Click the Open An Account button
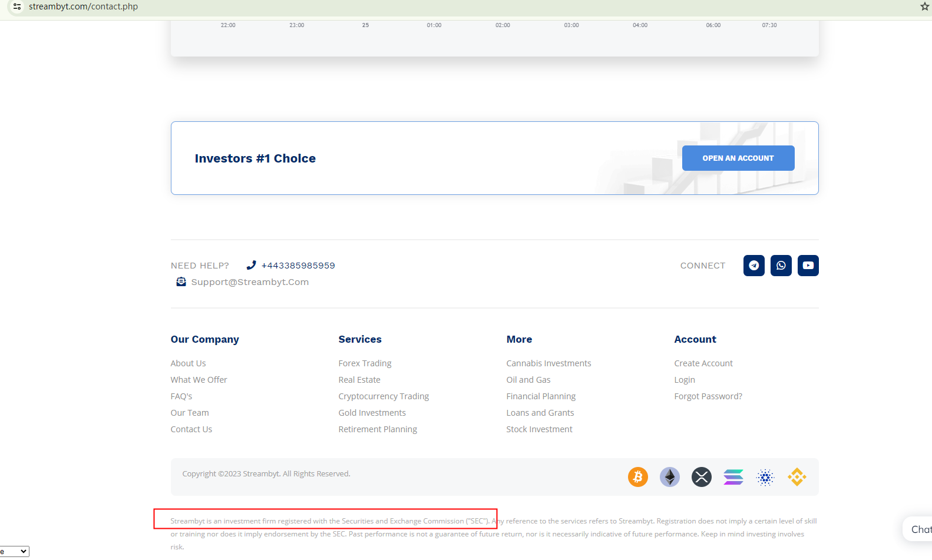The height and width of the screenshot is (560, 932). coord(738,158)
